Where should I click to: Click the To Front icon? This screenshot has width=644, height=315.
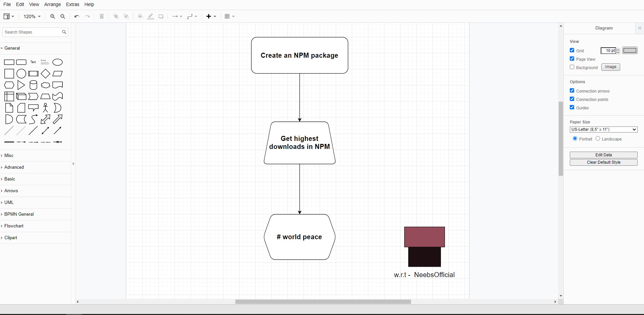(x=116, y=16)
